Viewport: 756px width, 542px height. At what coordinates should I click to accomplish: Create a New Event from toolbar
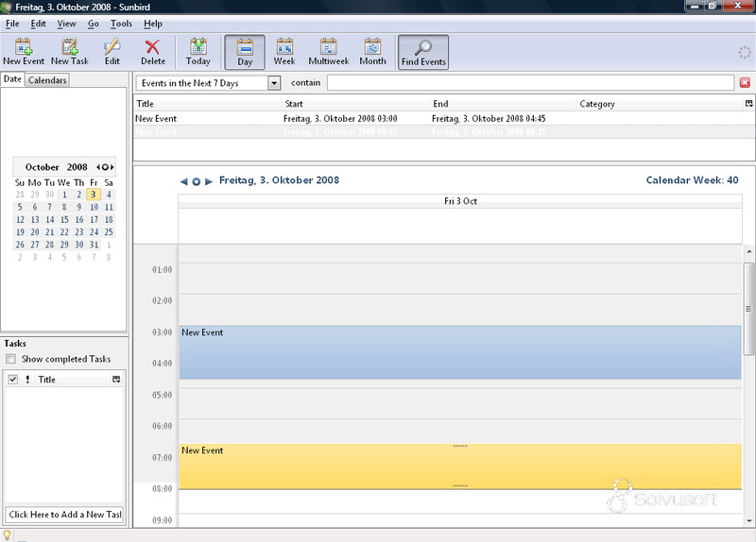23,52
